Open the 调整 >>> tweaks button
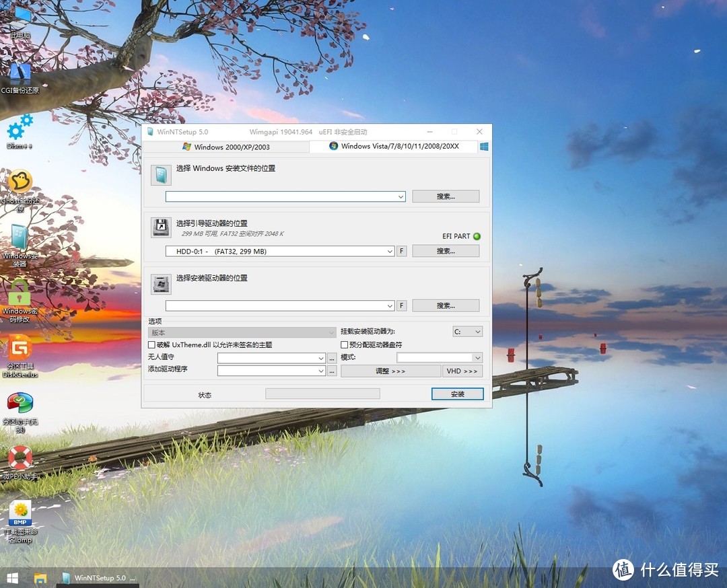Screen dimensions: 727x588 (390, 371)
